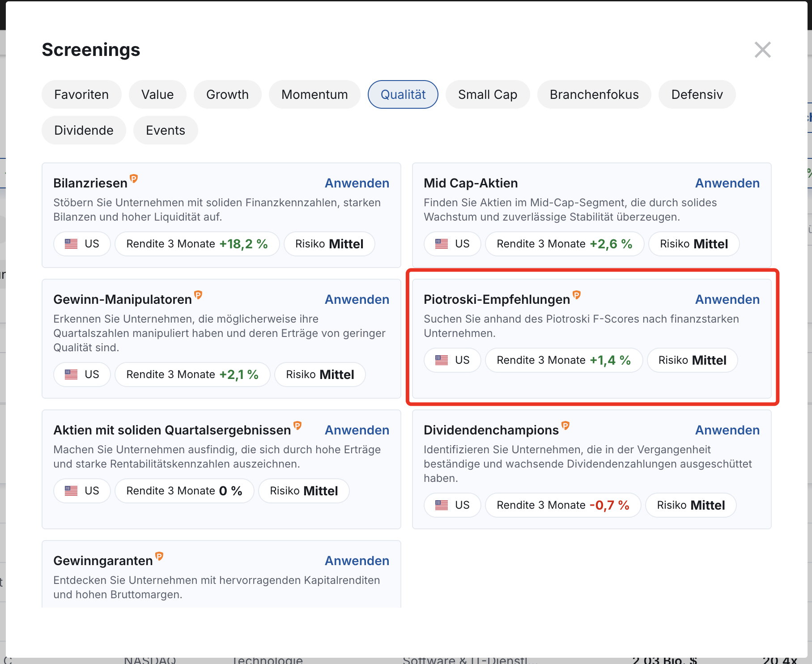Image resolution: width=812 pixels, height=664 pixels.
Task: Switch to the Dividende category
Action: point(84,130)
